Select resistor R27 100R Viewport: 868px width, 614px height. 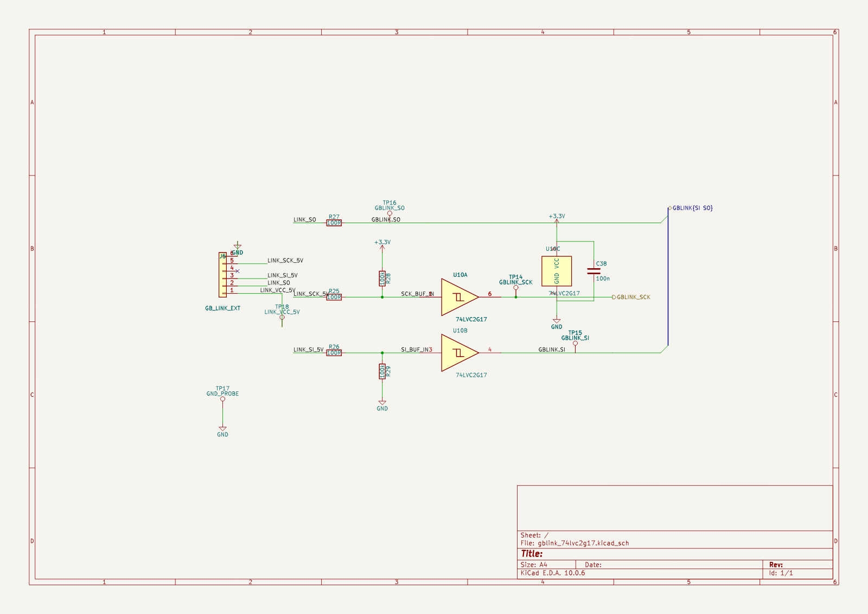(x=334, y=223)
